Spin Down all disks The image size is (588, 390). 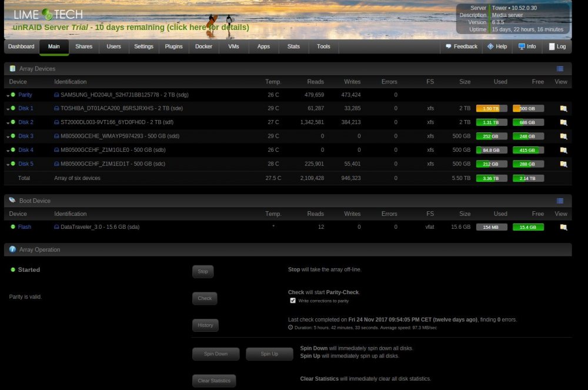tap(216, 354)
